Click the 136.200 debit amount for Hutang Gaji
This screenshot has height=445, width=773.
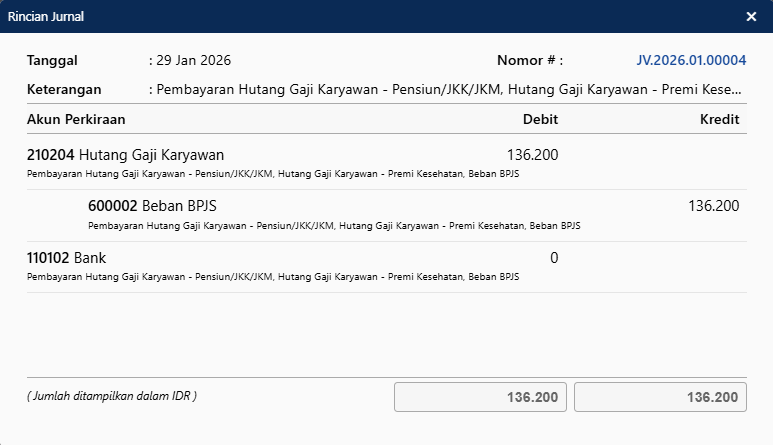[x=532, y=155]
